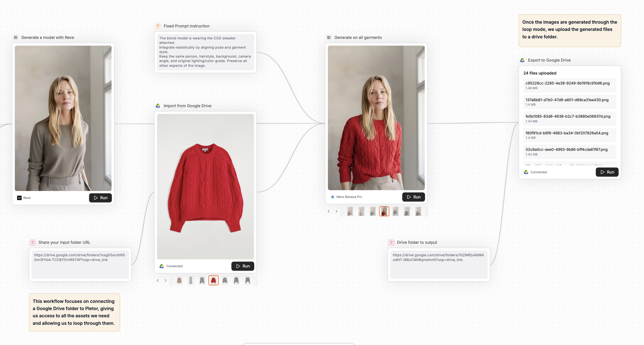Click text node icon for Drive folder to output
This screenshot has width=644, height=345.
(x=391, y=242)
